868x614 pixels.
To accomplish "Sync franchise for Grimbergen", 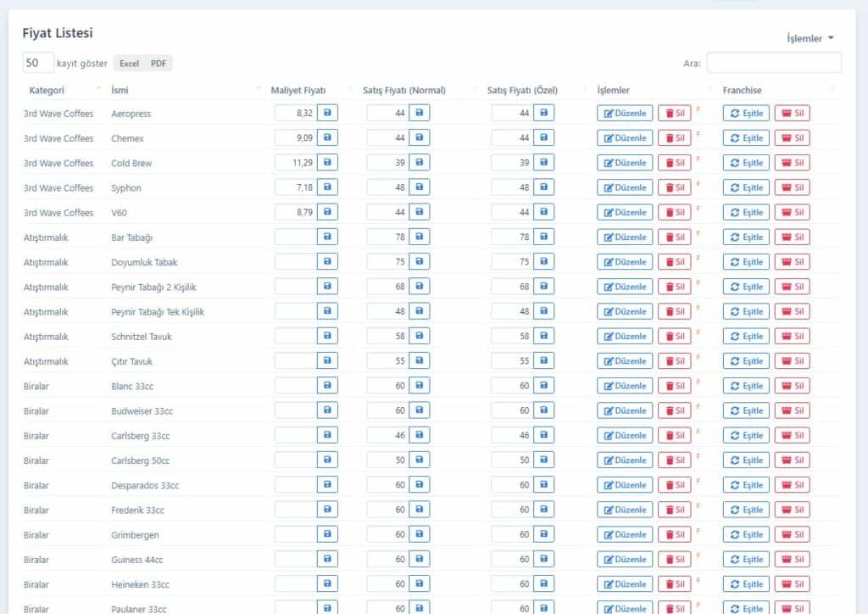I will pyautogui.click(x=746, y=534).
